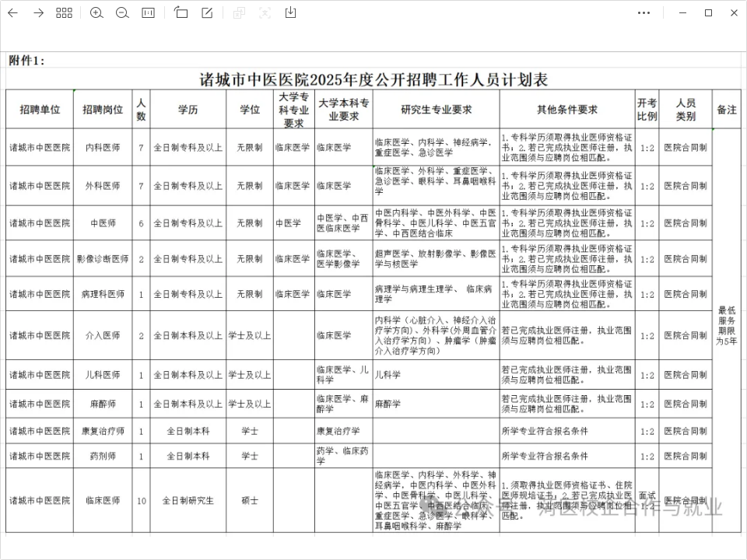Click 所学专业符合报名条件 in 康复治疗师 row
Image resolution: width=747 pixels, height=560 pixels.
[567, 431]
